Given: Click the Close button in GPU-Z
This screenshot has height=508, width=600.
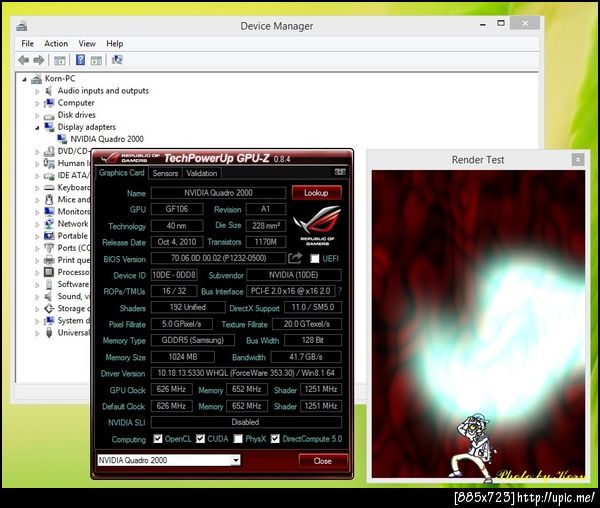Looking at the screenshot, I should click(323, 461).
